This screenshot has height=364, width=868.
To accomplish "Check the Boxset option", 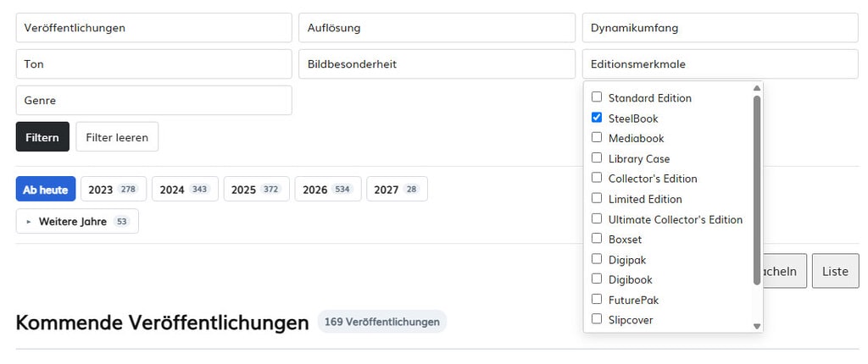I will coord(596,239).
